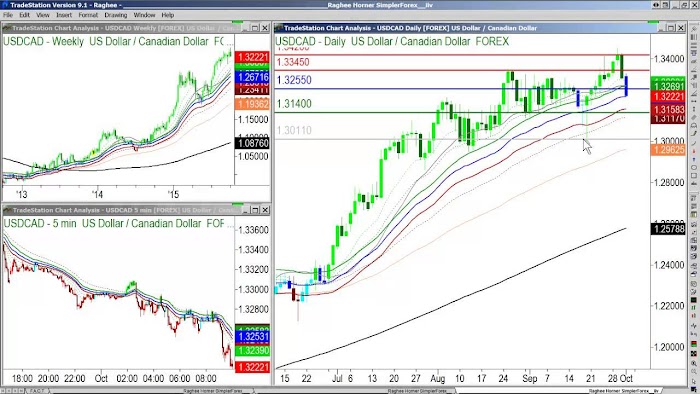Viewport: 700px width, 394px height.
Task: Select the blue 1.32550 horizontal line label
Action: click(294, 80)
